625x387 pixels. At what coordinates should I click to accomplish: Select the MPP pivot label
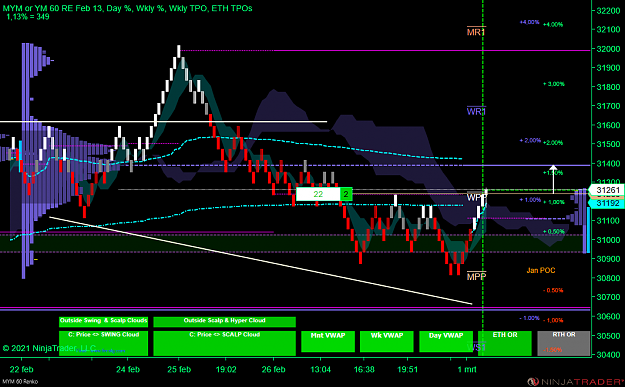click(476, 276)
